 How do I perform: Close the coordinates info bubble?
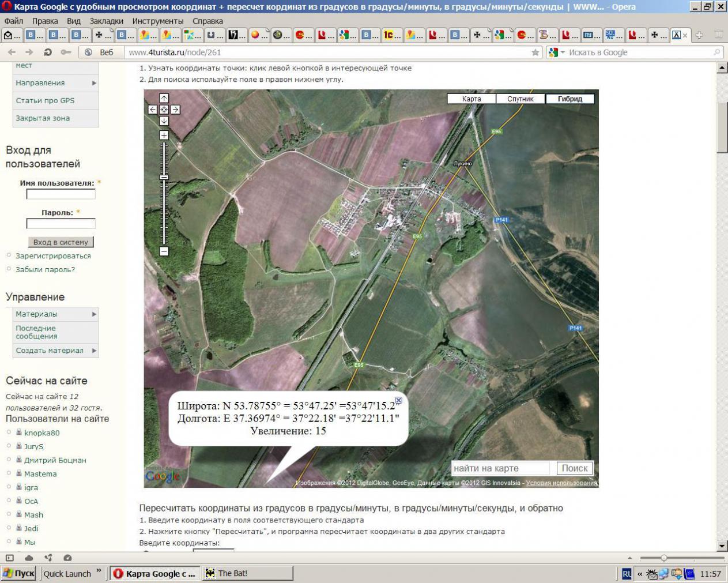pos(398,400)
